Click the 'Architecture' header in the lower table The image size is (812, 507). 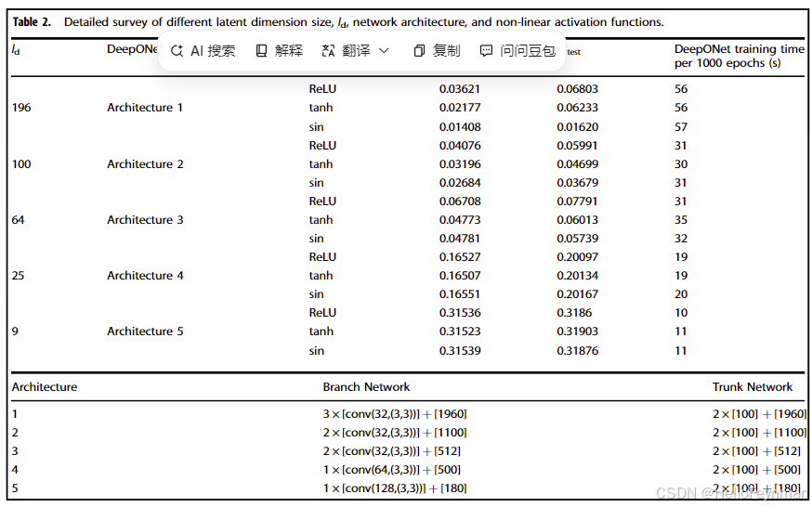point(45,387)
